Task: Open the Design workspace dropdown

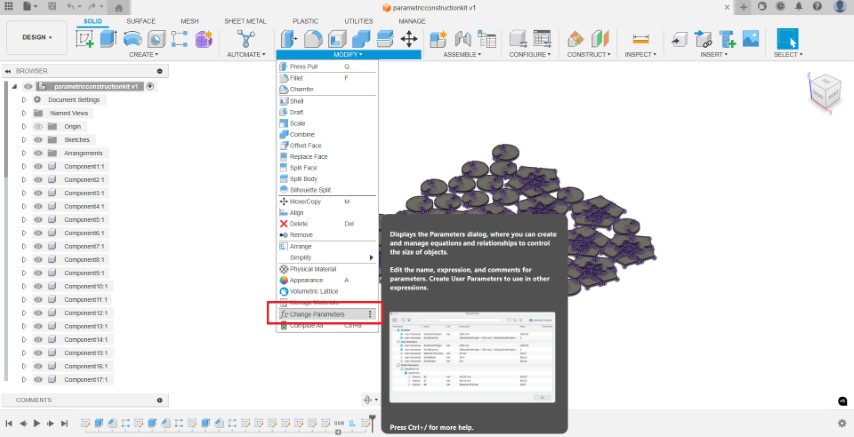Action: (37, 38)
